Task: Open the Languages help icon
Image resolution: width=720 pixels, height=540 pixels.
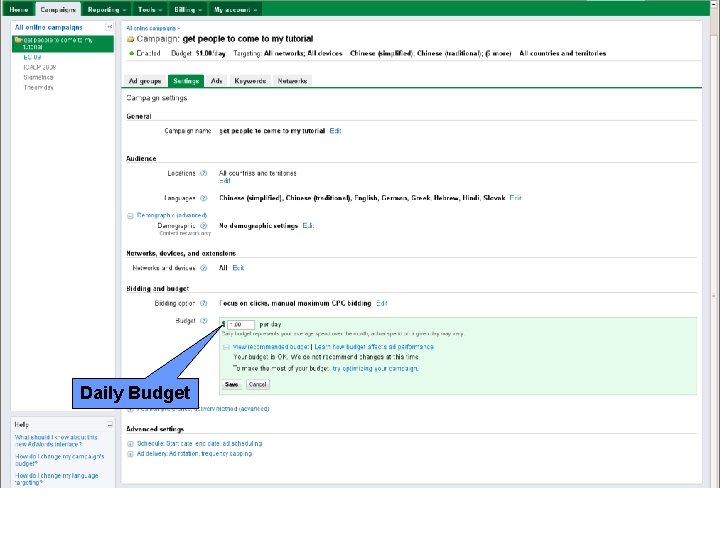Action: [203, 198]
